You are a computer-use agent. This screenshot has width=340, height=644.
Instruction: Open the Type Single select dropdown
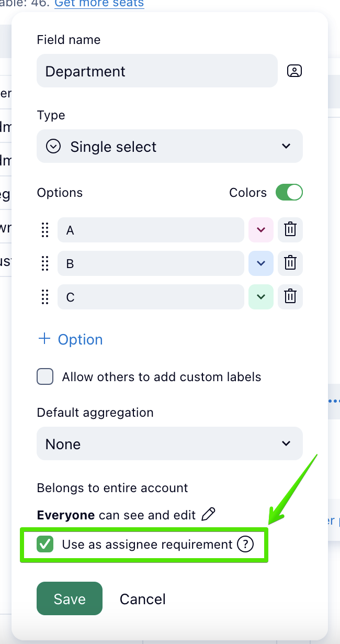169,147
